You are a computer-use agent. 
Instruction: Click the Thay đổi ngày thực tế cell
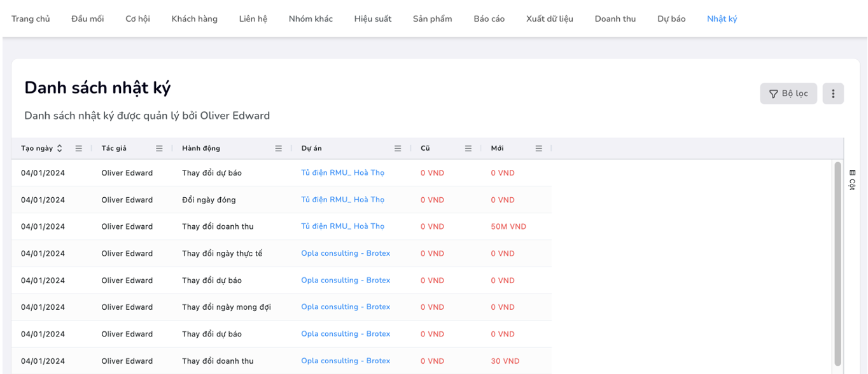222,253
